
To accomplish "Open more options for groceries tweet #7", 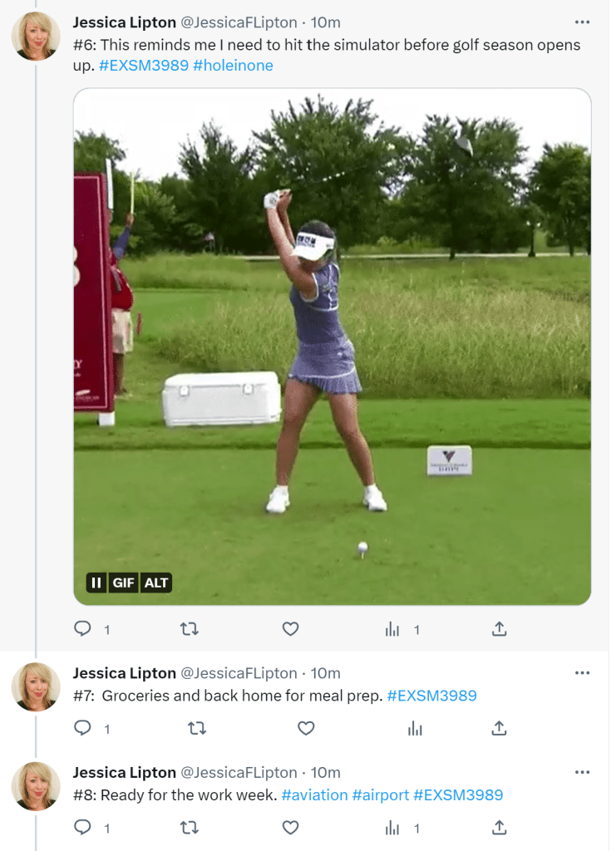I will (x=582, y=672).
